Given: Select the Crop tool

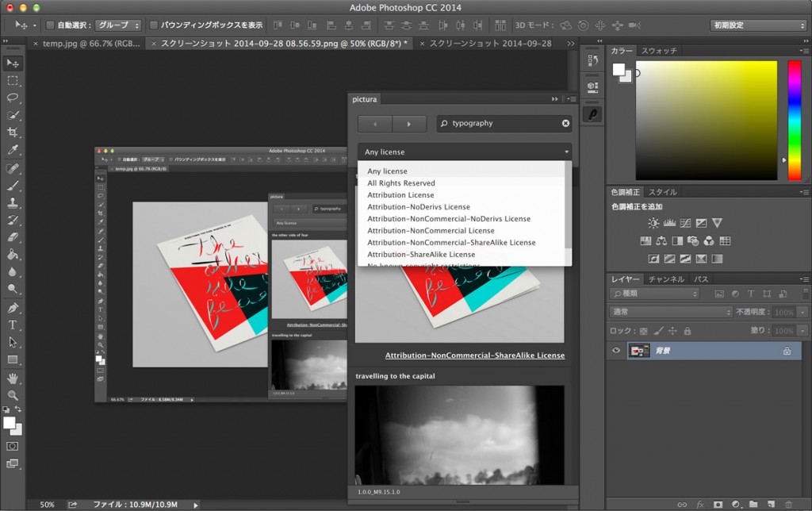Looking at the screenshot, I should (13, 133).
